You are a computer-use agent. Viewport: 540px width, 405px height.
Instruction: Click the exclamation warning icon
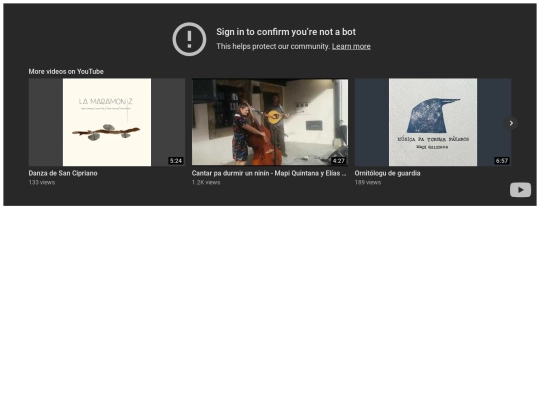point(189,39)
